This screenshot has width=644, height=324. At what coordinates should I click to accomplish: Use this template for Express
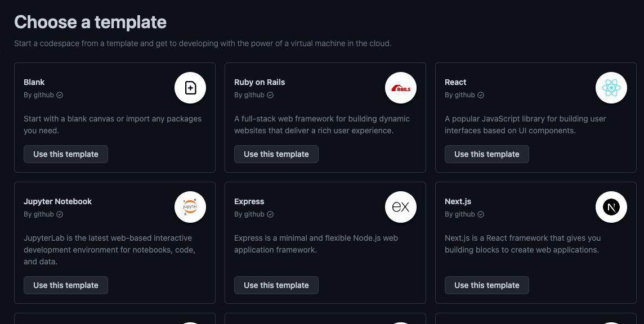[x=276, y=285]
